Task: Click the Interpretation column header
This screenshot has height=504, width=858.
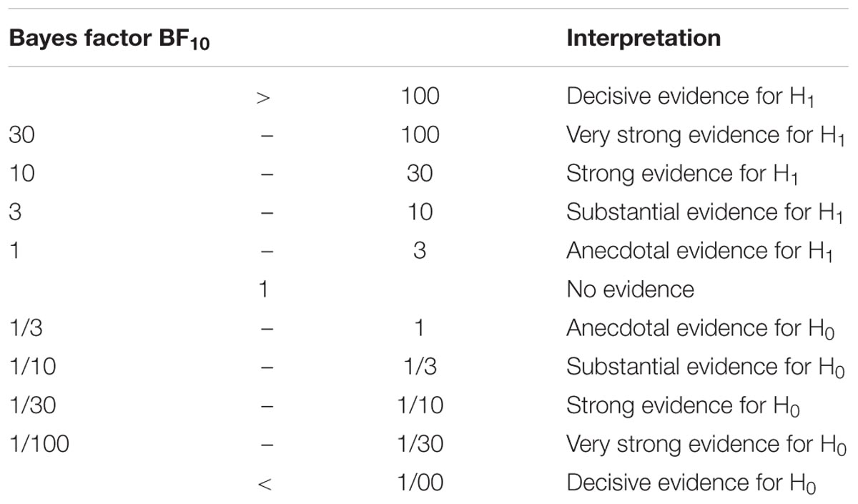Action: point(643,37)
